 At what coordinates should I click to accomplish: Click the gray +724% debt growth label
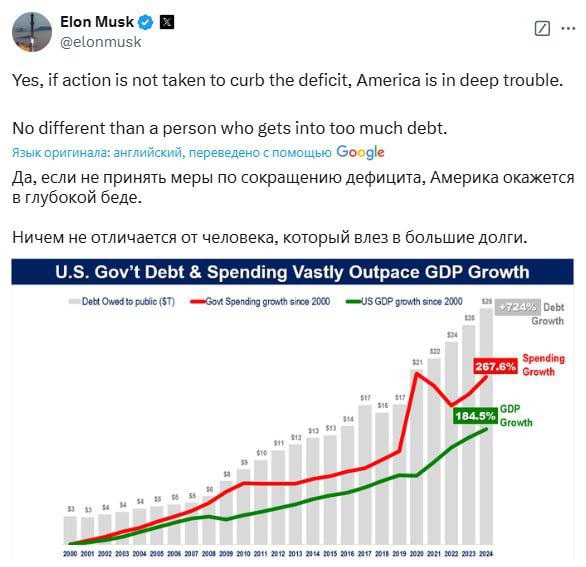click(518, 307)
